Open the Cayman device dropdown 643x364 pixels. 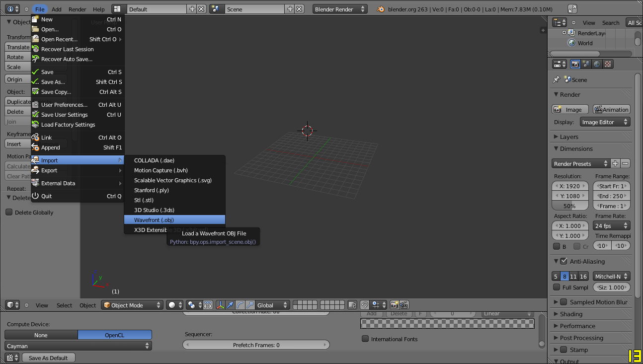[x=78, y=346]
